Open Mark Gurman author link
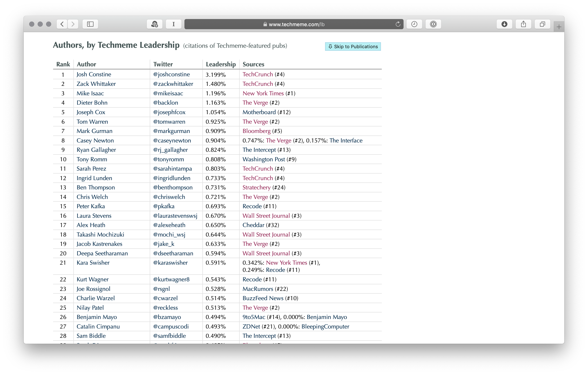The height and width of the screenshot is (375, 588). [x=94, y=131]
